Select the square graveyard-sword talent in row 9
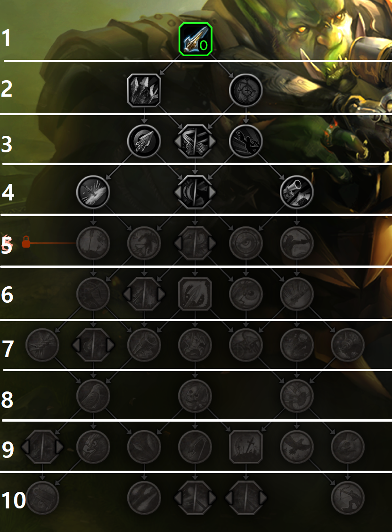This screenshot has width=392, height=532. [x=245, y=447]
